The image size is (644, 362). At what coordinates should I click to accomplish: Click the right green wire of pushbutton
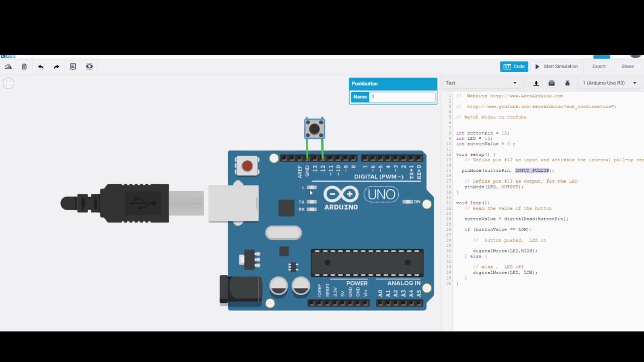point(322,149)
